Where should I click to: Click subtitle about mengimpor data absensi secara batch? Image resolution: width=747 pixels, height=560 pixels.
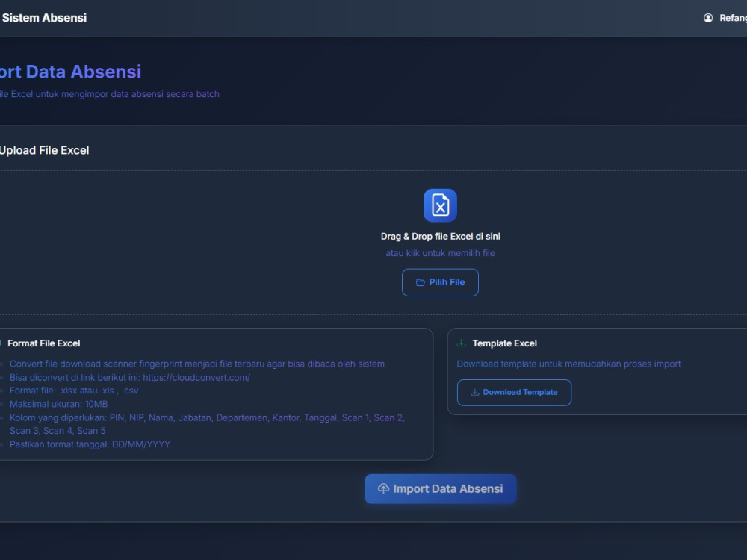(x=110, y=94)
